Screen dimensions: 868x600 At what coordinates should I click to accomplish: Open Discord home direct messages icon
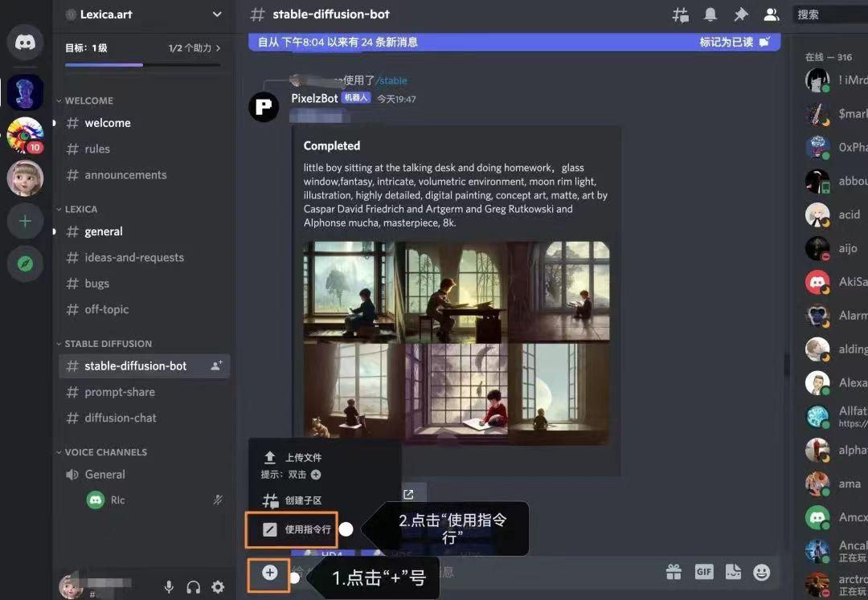[25, 42]
